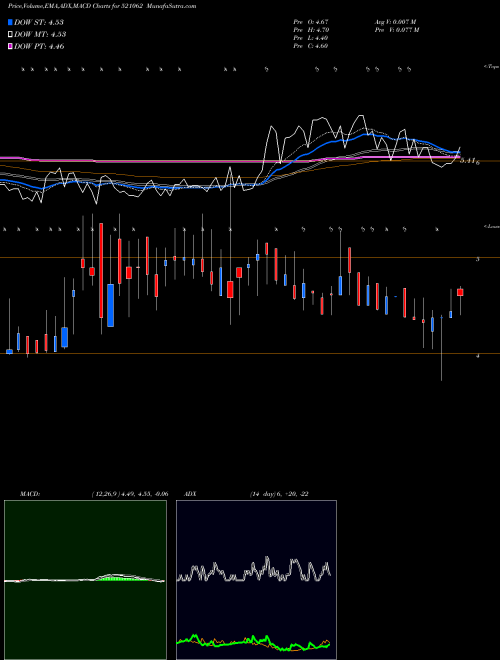Click the 5.44 price label on the EMA chart
500x660 pixels.
[x=470, y=161]
